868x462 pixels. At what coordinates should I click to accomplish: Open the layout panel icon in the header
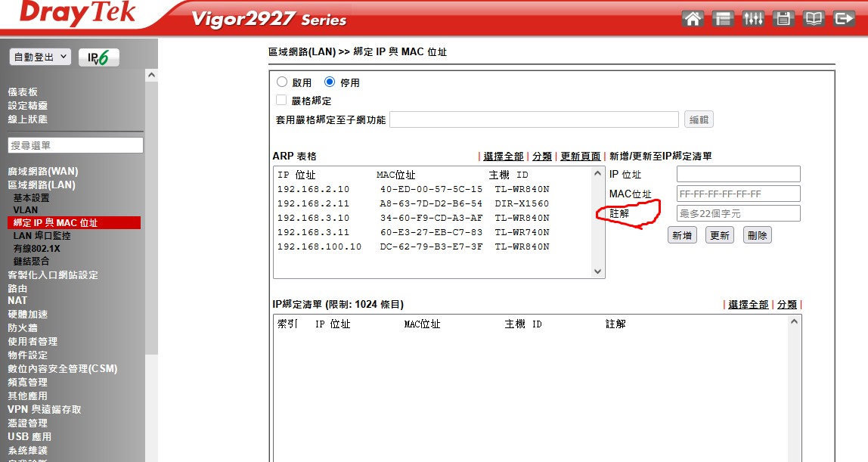click(723, 19)
